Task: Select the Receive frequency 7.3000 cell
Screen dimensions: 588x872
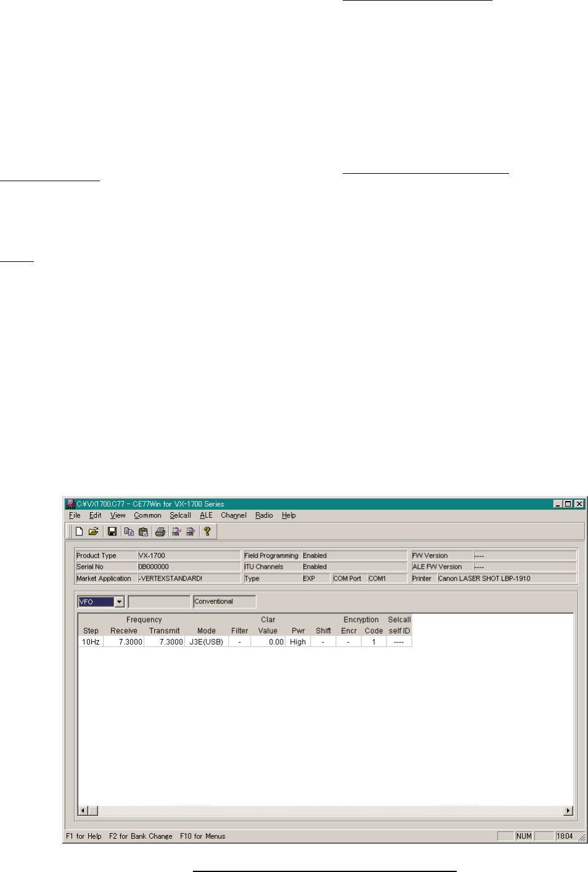Action: click(x=123, y=642)
